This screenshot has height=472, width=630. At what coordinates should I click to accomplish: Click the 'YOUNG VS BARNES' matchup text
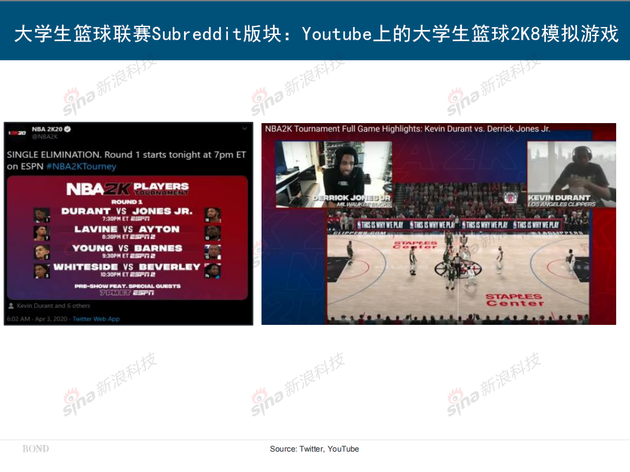coord(127,248)
